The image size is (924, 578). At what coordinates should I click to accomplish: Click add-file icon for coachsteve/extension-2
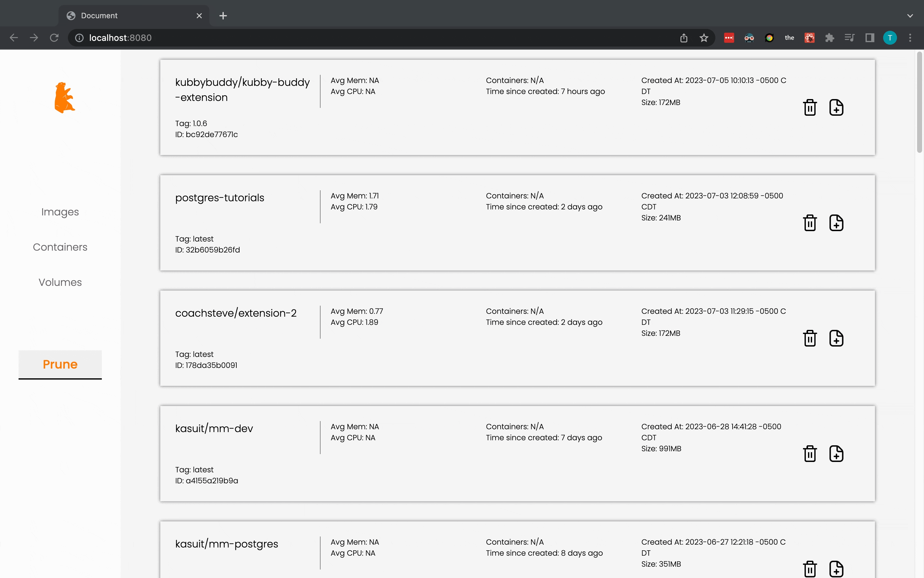coord(836,338)
